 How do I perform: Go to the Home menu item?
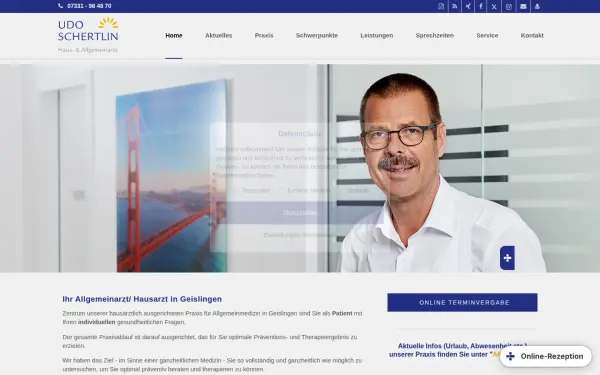click(x=174, y=35)
